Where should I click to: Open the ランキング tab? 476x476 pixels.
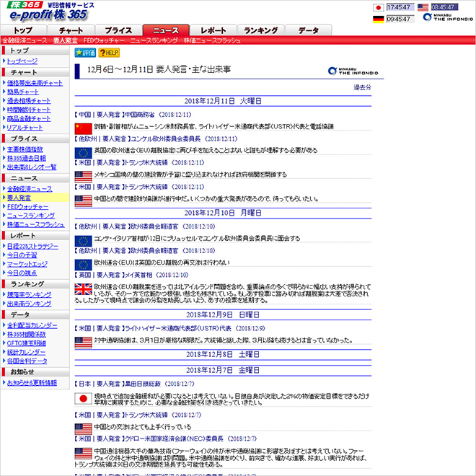point(261,30)
